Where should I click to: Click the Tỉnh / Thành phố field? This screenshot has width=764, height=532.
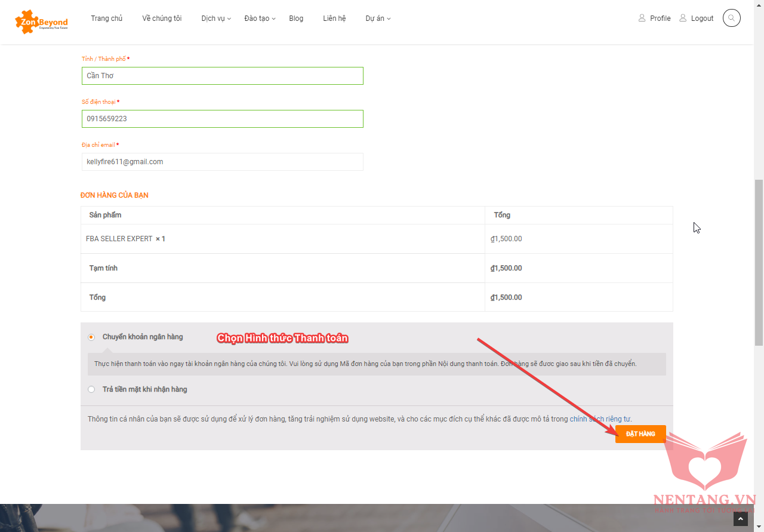222,76
